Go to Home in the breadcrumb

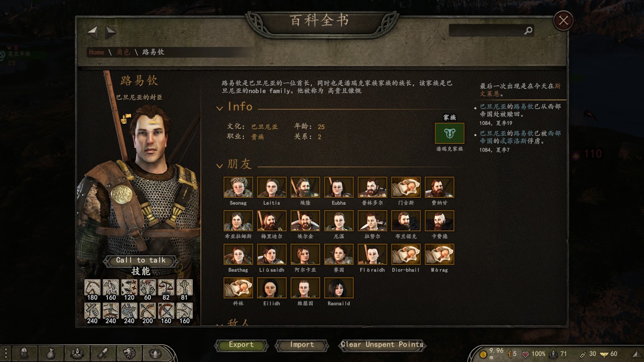(96, 52)
